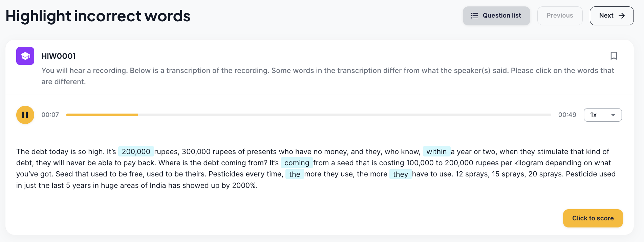Click the list icon in the Question list button
The width and height of the screenshot is (644, 242).
tap(474, 16)
